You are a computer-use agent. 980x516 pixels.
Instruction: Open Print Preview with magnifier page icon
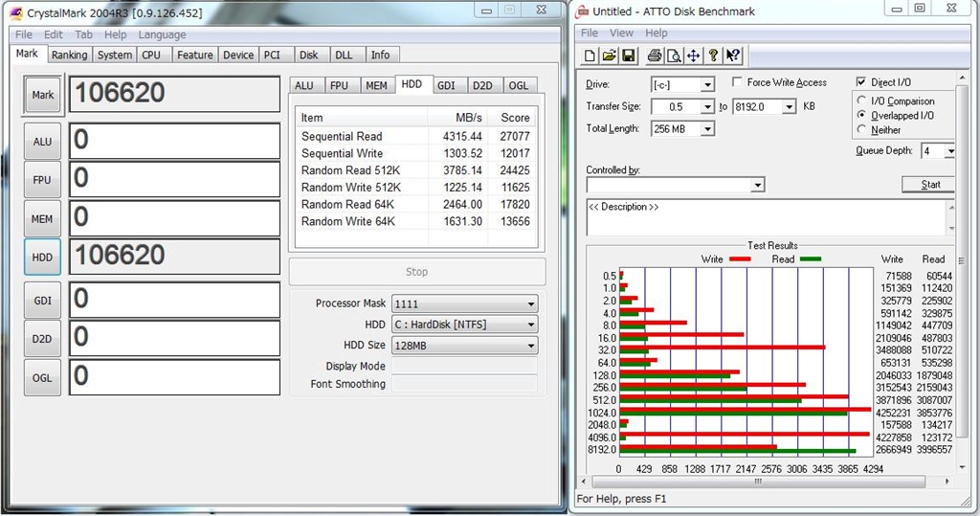pyautogui.click(x=674, y=56)
